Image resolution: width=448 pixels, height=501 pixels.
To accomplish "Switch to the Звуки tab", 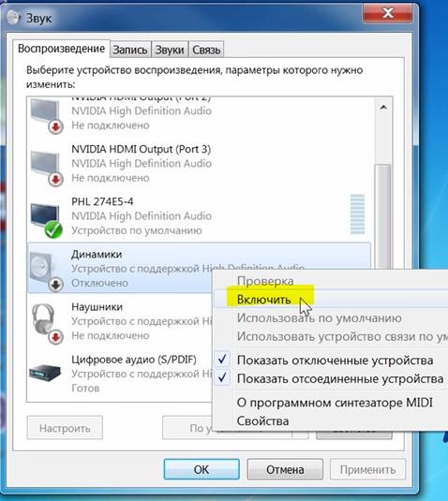I will tap(170, 50).
